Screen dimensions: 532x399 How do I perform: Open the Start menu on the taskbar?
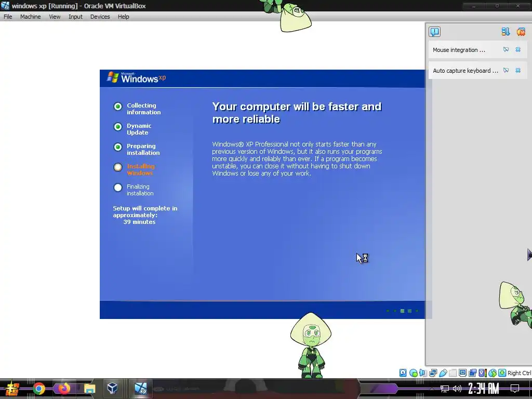pos(12,389)
